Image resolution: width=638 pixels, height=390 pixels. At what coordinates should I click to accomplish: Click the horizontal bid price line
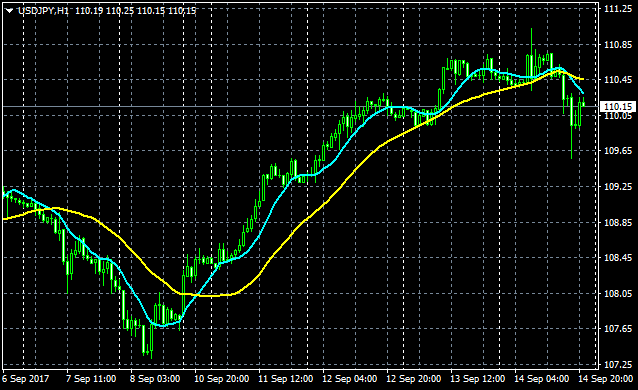[x=301, y=107]
